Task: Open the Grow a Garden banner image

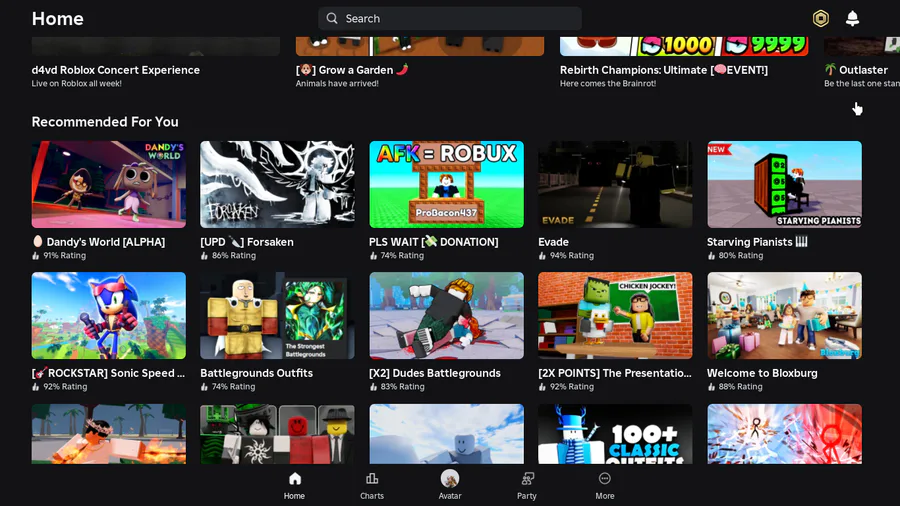Action: [420, 46]
